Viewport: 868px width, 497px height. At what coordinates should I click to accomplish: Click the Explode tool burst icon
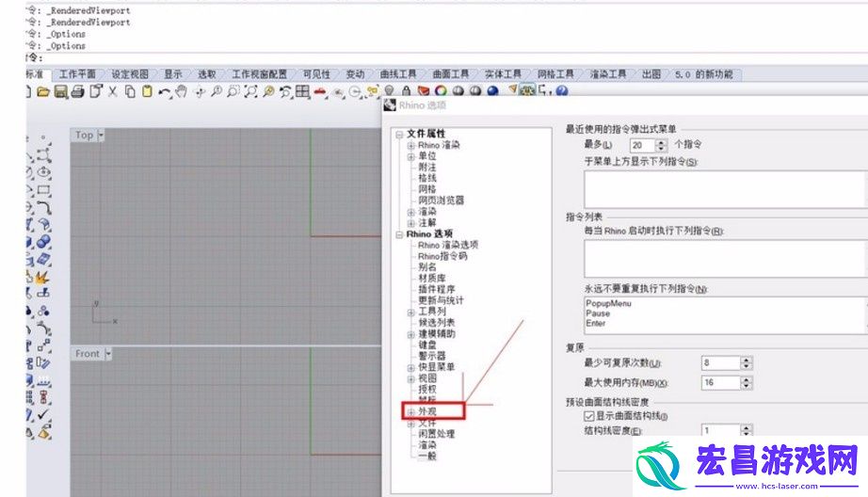pos(42,277)
